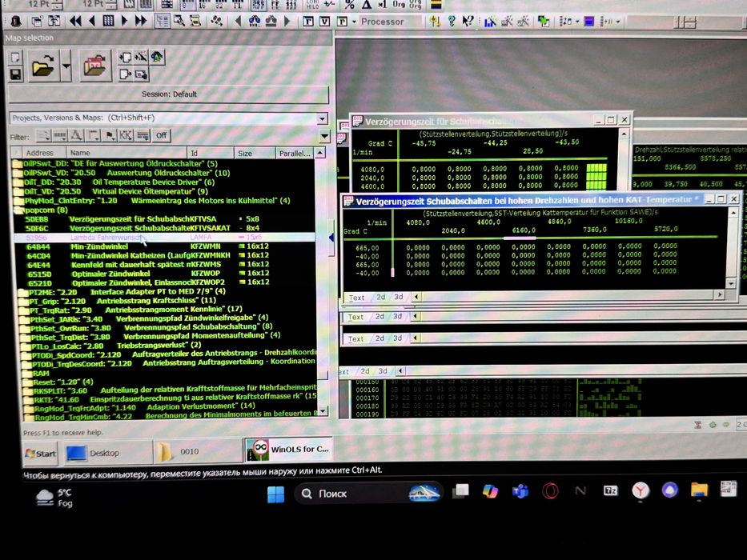Click the inner Start button
Viewport: 747px width, 560px height.
[41, 454]
